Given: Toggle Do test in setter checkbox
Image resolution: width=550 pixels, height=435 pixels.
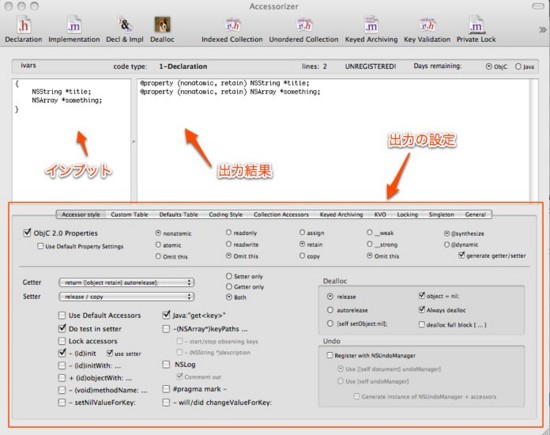Looking at the screenshot, I should click(62, 328).
